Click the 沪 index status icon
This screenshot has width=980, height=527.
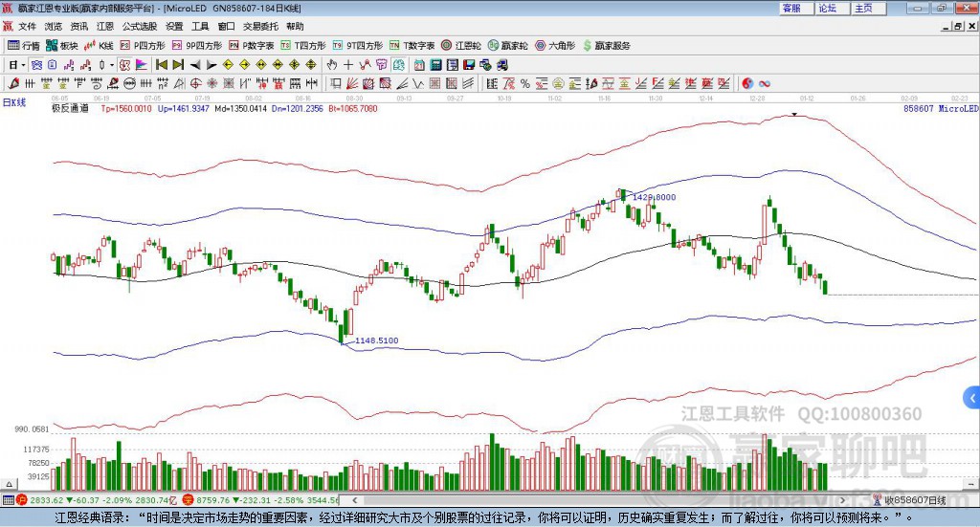click(x=22, y=500)
